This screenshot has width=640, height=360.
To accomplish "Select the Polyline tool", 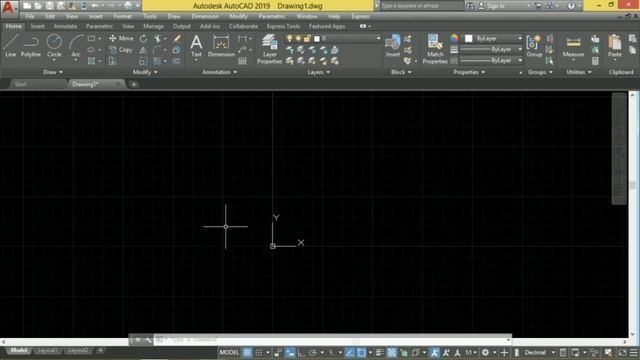I will (x=31, y=45).
